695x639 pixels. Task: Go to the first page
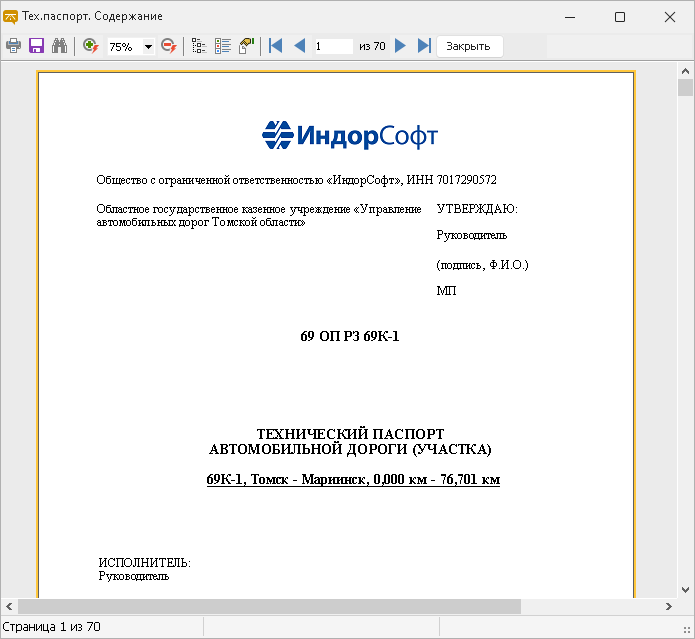coord(276,46)
